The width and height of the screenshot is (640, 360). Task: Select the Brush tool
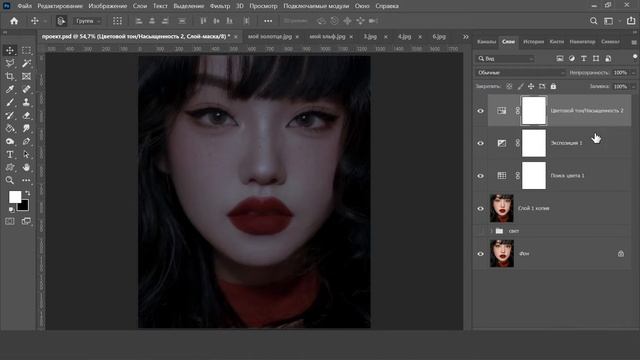tap(10, 102)
